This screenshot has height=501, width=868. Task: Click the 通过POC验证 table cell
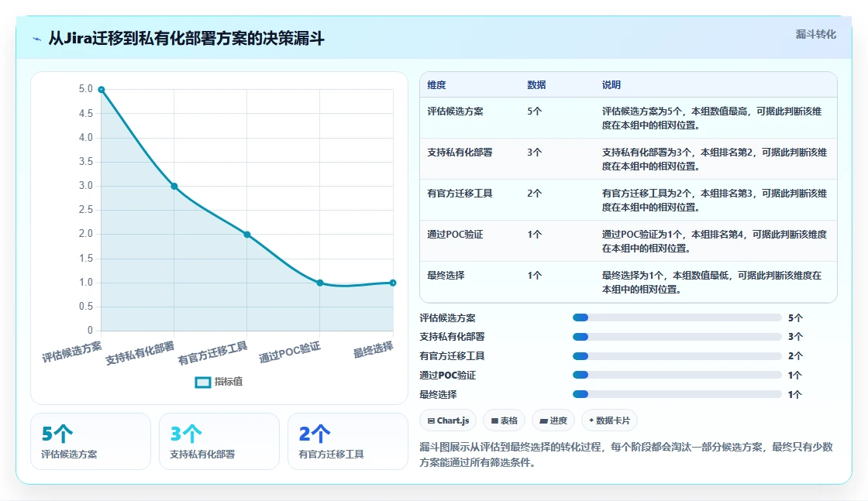coord(455,235)
